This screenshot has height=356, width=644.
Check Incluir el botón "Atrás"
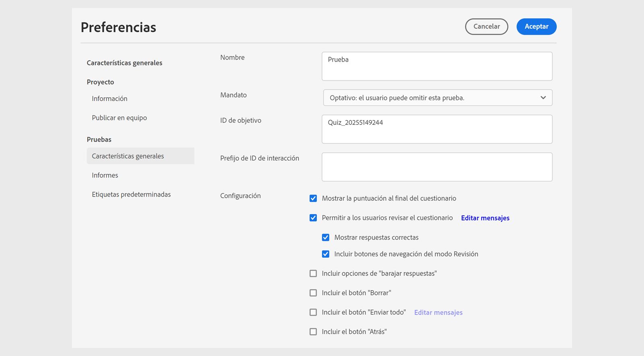pos(313,332)
